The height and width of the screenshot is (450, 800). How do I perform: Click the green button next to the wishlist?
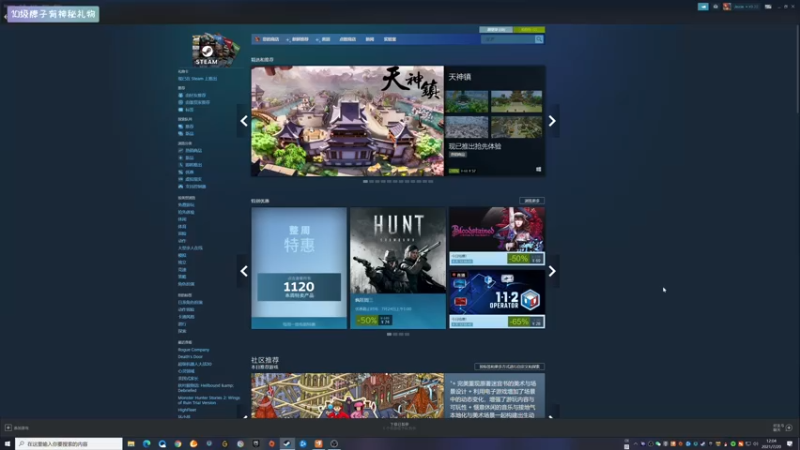529,30
